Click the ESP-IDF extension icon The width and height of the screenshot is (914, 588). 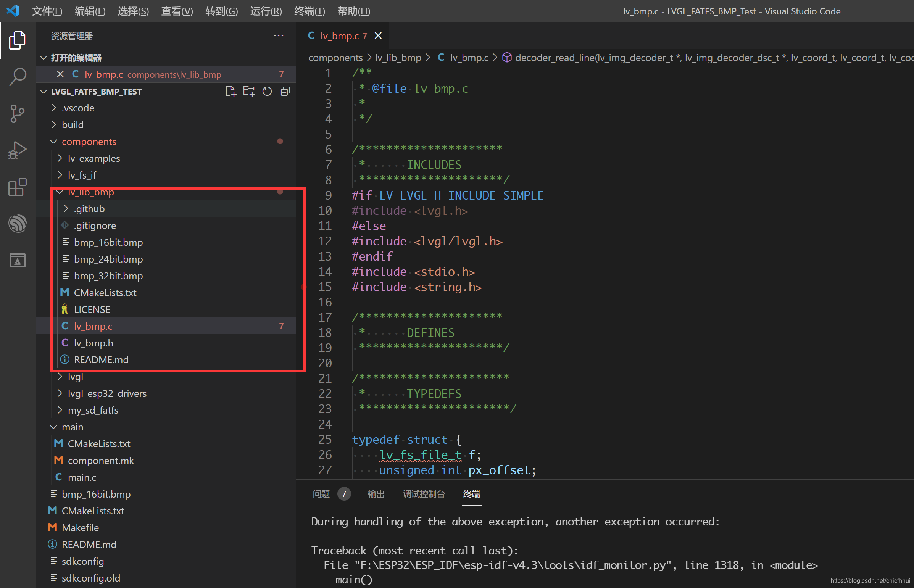[x=17, y=223]
